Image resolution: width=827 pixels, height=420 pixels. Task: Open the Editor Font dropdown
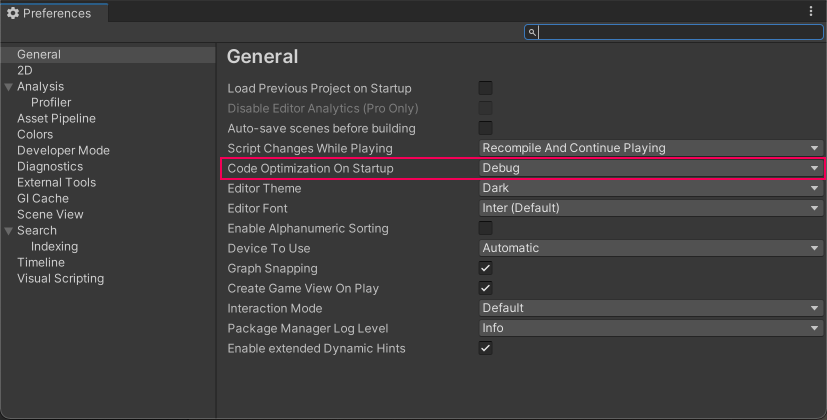click(650, 208)
